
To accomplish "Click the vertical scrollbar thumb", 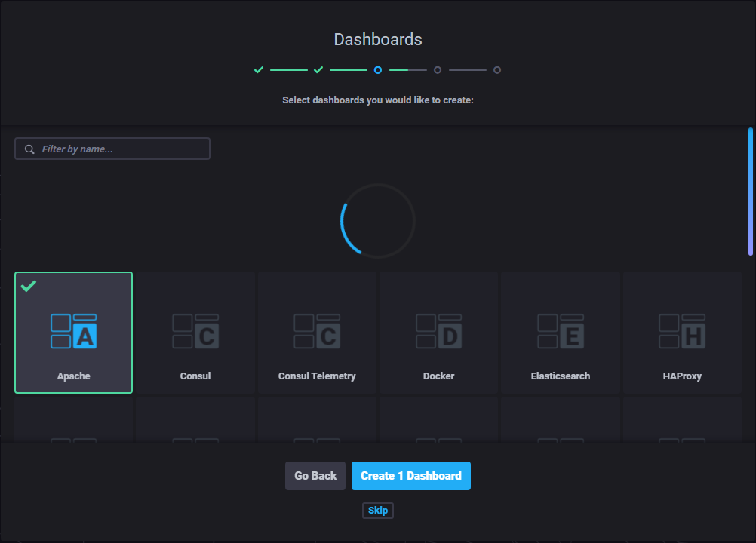I will click(x=751, y=192).
